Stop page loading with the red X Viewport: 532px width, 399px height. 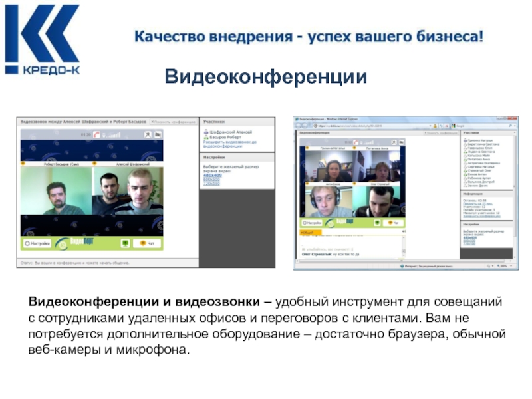(446, 126)
